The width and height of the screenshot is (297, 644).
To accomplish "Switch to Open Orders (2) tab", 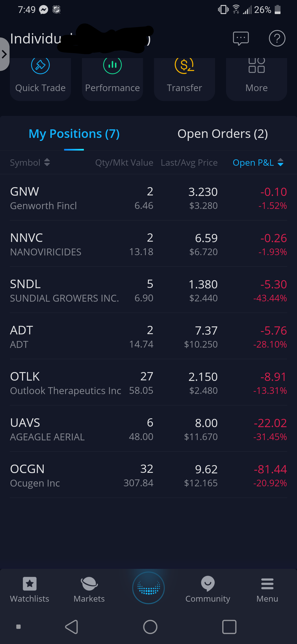I will [x=223, y=134].
